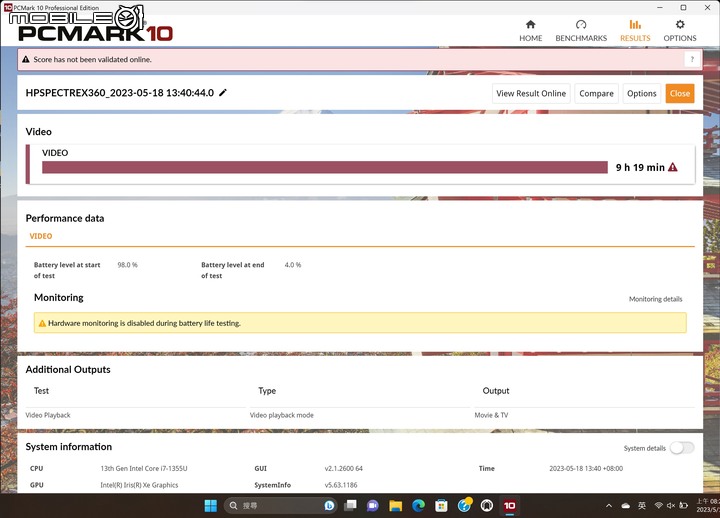
Task: Go to the HOME section
Action: pyautogui.click(x=530, y=31)
